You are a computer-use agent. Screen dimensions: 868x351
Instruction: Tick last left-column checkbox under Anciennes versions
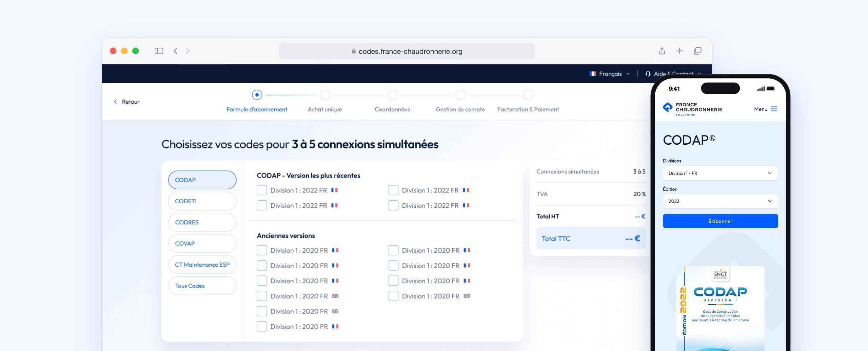click(262, 326)
